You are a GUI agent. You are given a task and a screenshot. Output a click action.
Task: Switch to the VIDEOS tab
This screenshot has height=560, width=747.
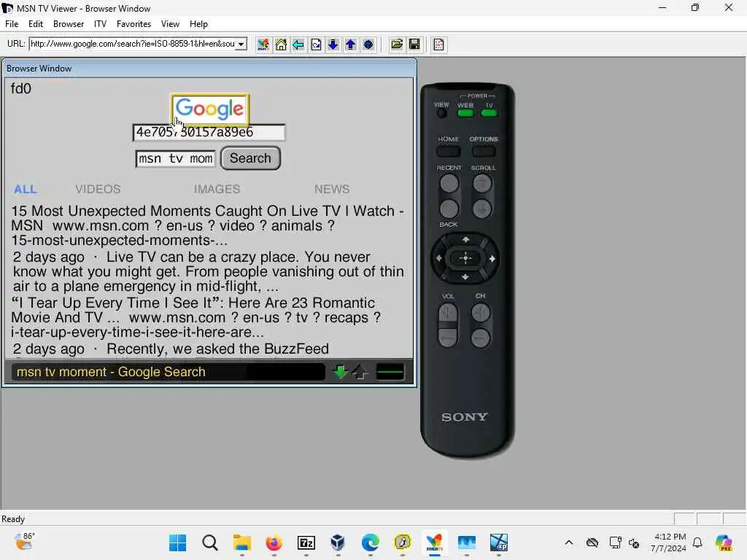click(x=98, y=189)
